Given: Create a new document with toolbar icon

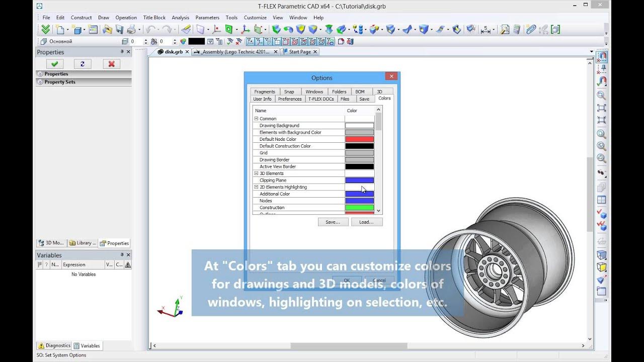Looking at the screenshot, I should (60, 30).
